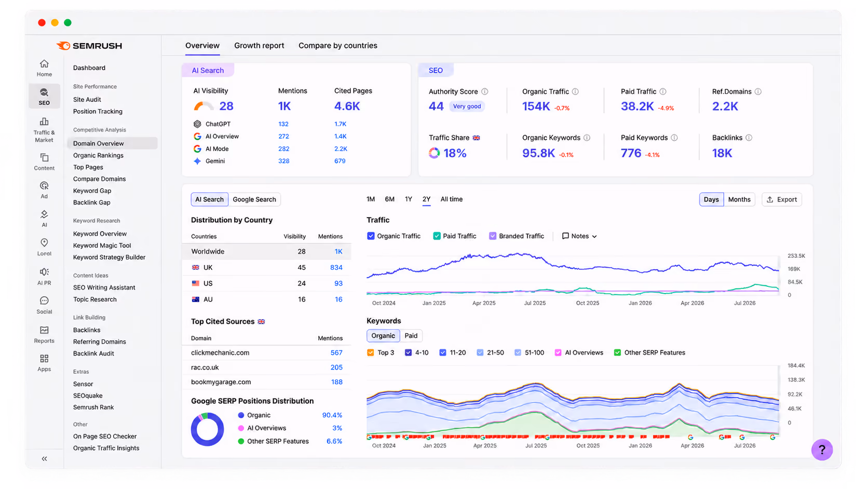Toggle the Paid Traffic checkbox
Screen dimensions: 868x489
tap(437, 236)
